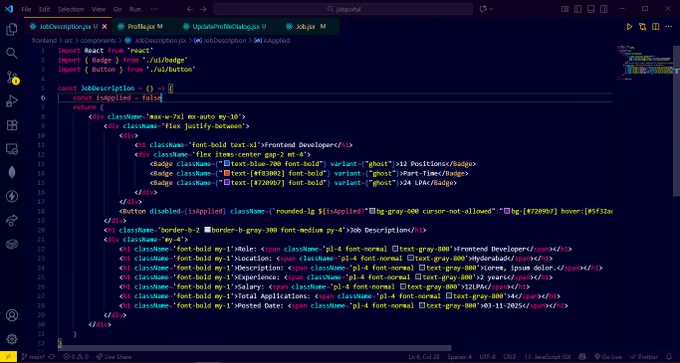Open the Source Control view

[12, 78]
